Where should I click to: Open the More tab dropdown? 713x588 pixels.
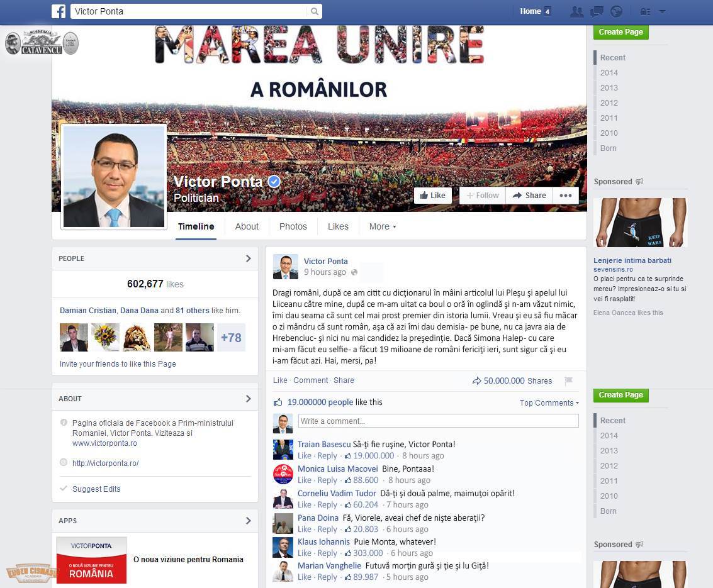pos(383,226)
